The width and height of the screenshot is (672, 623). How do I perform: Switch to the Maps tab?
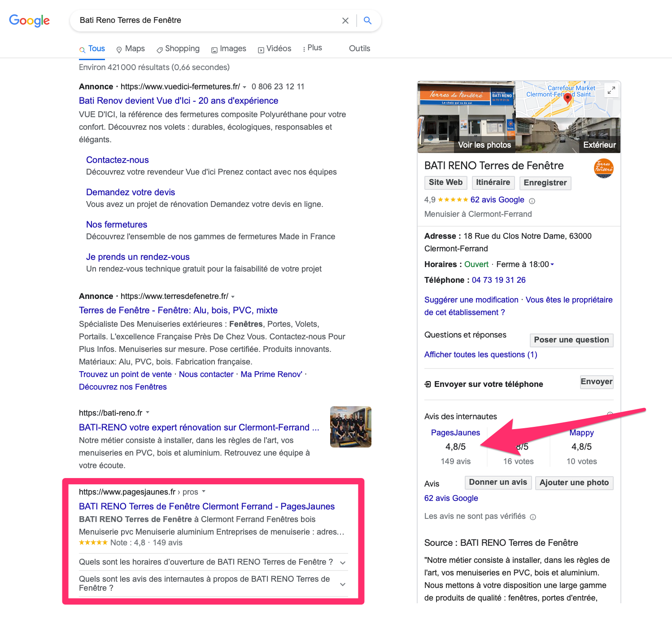(x=131, y=48)
